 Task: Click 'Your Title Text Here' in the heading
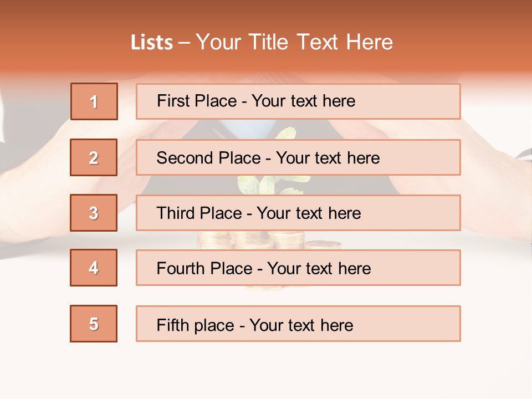click(294, 42)
